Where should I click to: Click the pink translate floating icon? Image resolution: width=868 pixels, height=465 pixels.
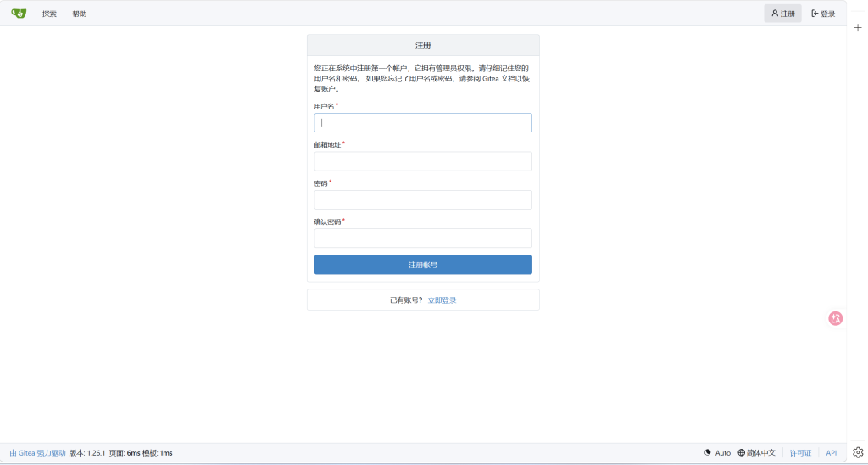(x=835, y=318)
